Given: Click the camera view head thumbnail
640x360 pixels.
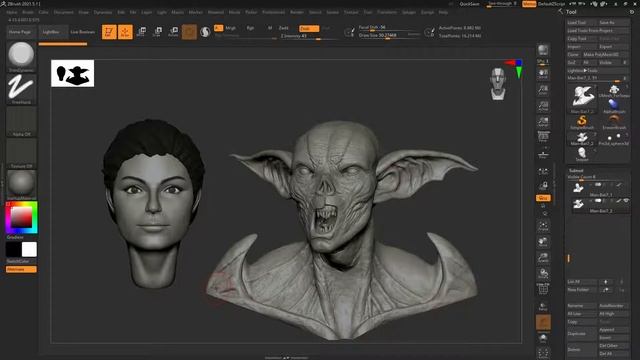Looking at the screenshot, I should click(498, 84).
